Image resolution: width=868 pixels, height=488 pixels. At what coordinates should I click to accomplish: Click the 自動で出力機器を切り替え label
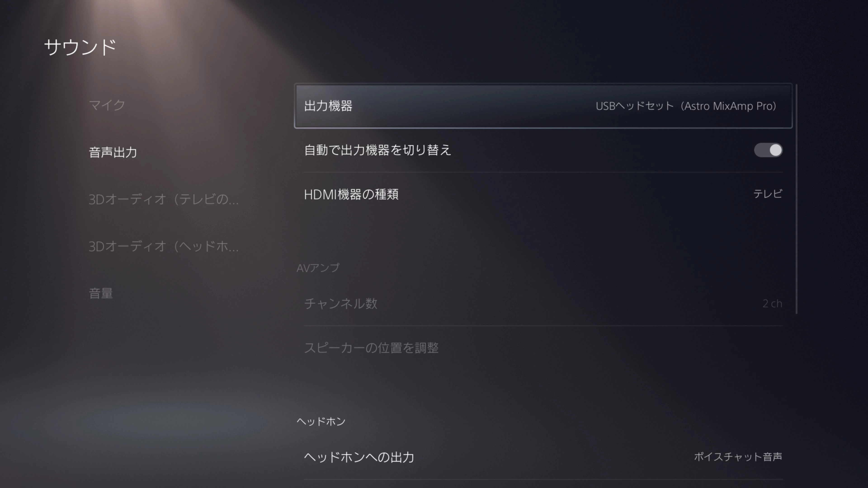377,150
